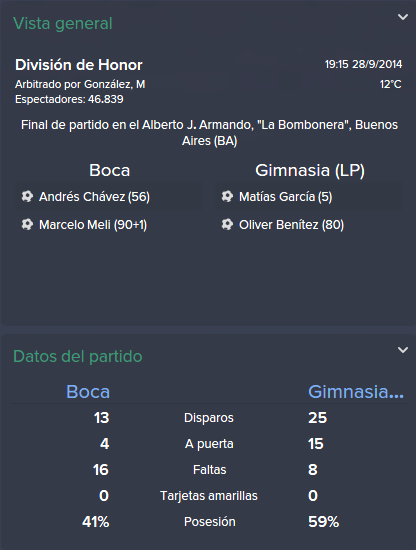
Task: Select scorer Andrés Chávez (56)
Action: click(x=94, y=197)
